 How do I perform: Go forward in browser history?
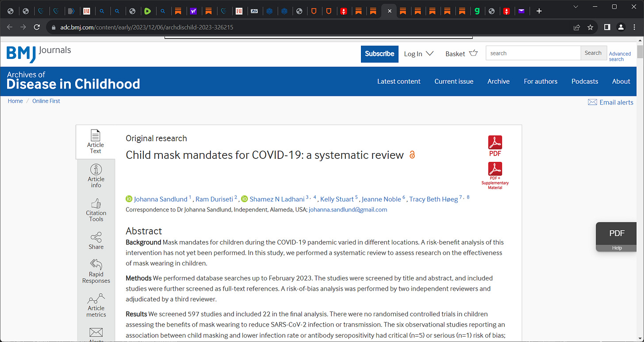23,27
